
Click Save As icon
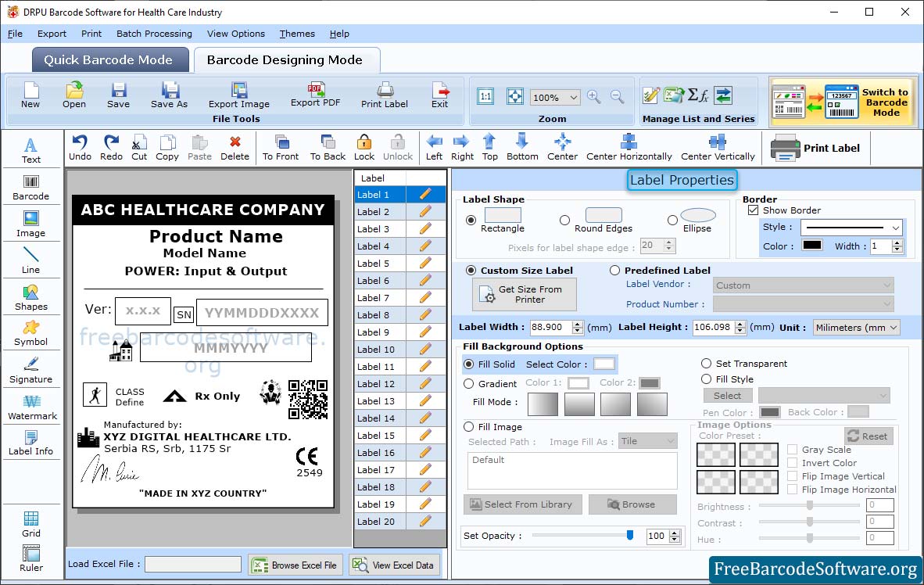[169, 95]
